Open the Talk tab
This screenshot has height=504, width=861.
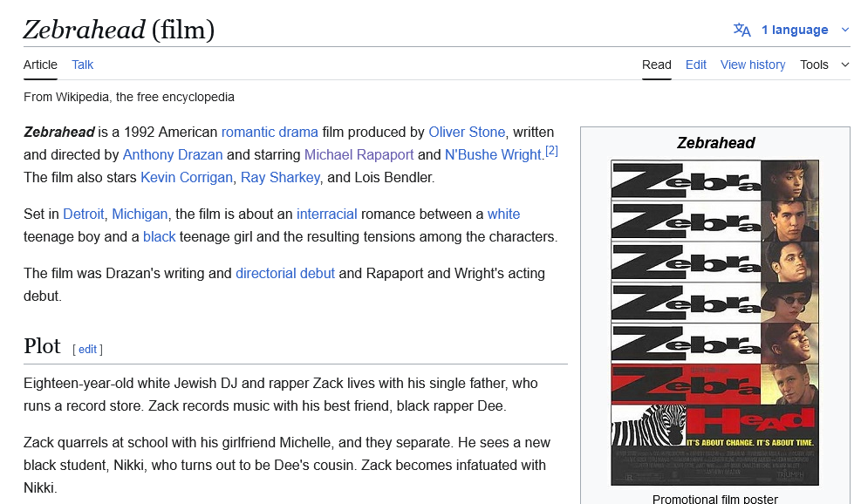[x=82, y=65]
